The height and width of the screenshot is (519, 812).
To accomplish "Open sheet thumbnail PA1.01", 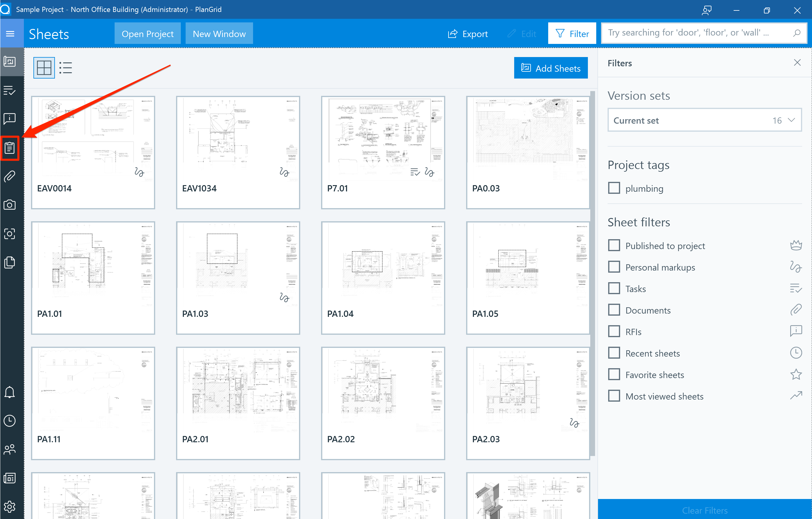I will 93,278.
